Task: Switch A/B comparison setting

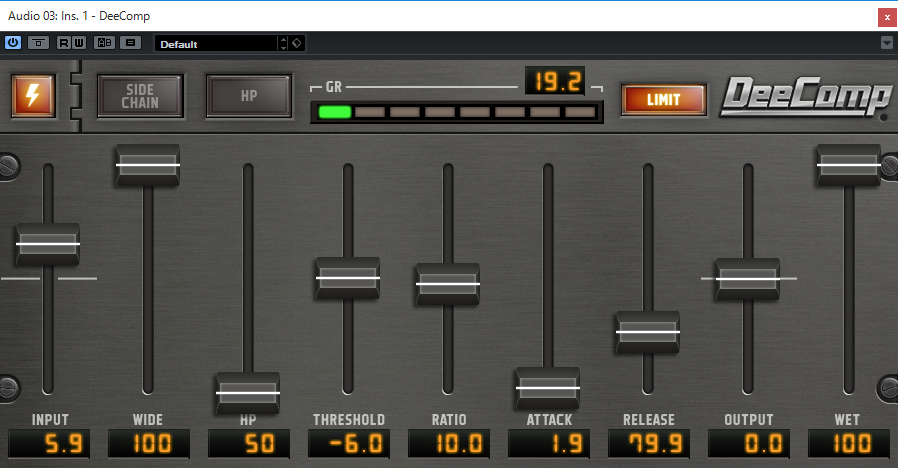Action: coord(104,43)
